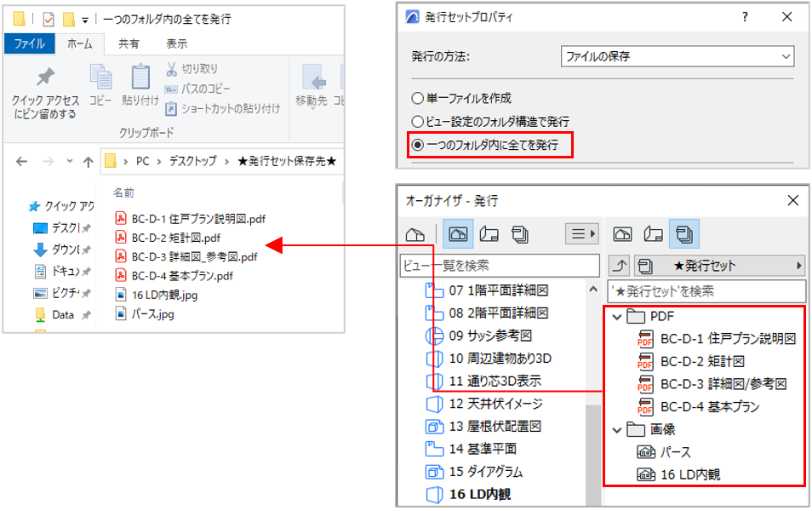Collapse the PDF folder in publisher tree

point(617,317)
